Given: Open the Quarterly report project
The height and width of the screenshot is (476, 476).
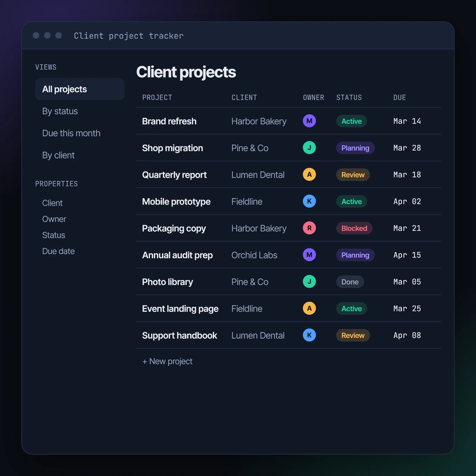Looking at the screenshot, I should tap(174, 175).
